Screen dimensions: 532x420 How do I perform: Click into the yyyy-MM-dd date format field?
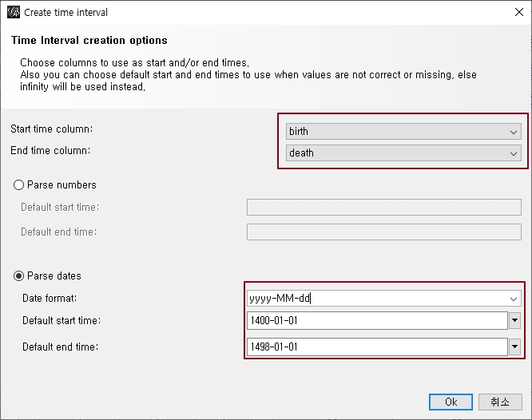point(375,299)
